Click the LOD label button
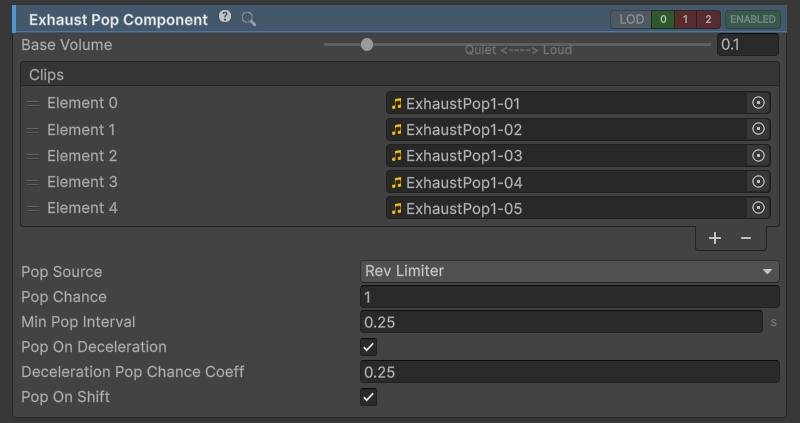The width and height of the screenshot is (800, 423). (x=631, y=19)
